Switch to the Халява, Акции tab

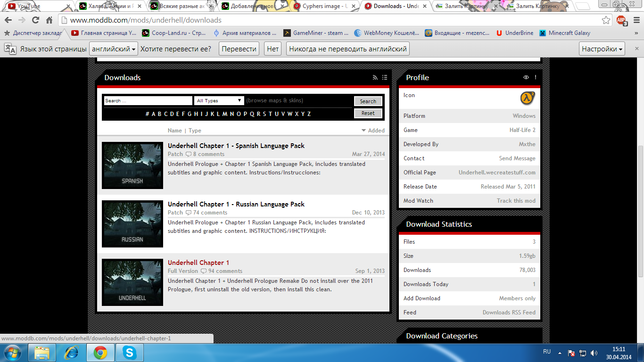tap(111, 6)
